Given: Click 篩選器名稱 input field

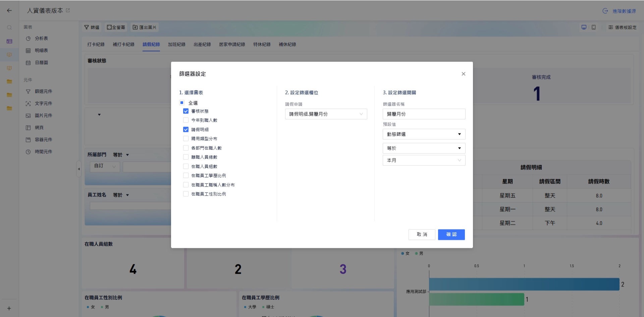Looking at the screenshot, I should (x=424, y=114).
